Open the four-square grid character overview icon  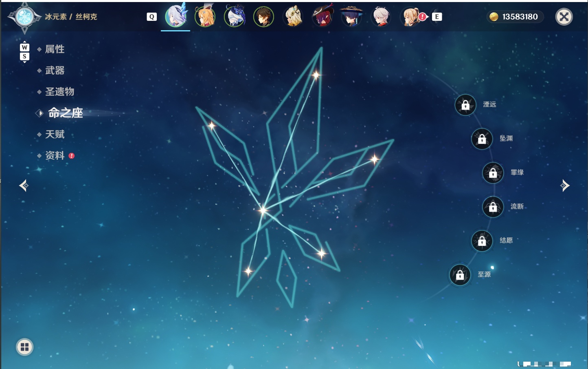coord(24,347)
